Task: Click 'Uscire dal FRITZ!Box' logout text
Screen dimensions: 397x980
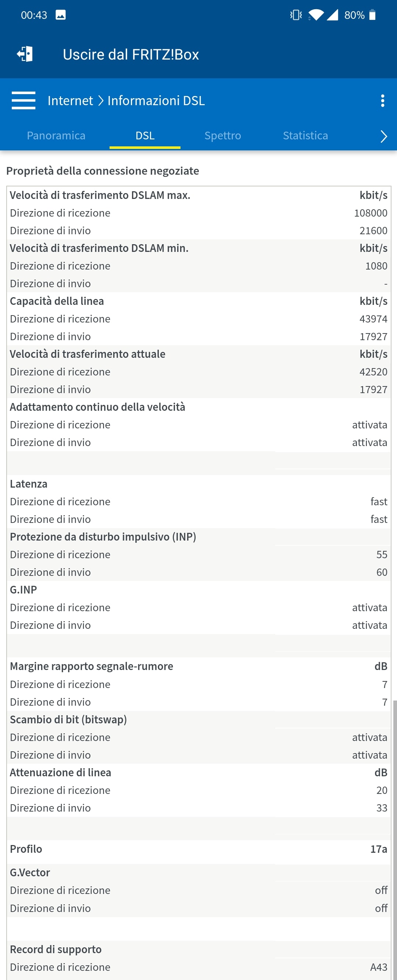Action: (x=130, y=54)
